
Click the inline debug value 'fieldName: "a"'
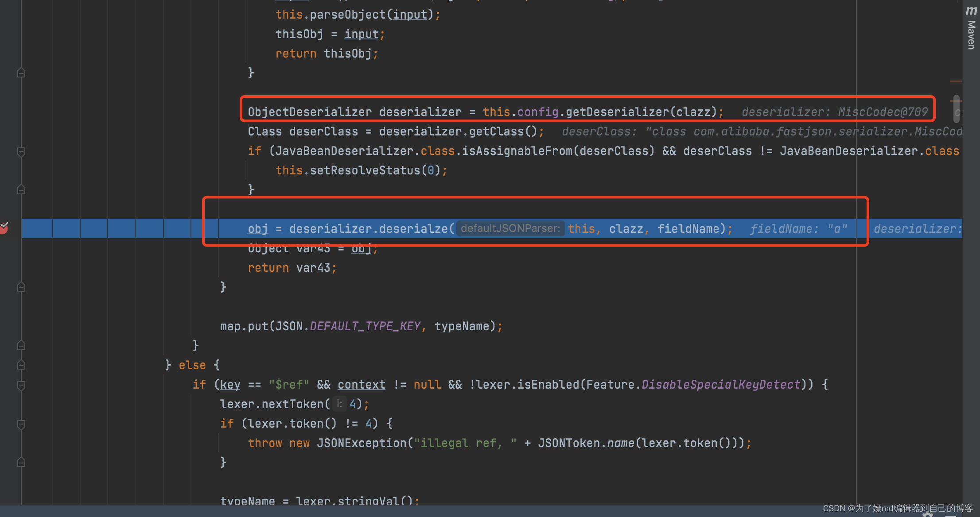[798, 229]
